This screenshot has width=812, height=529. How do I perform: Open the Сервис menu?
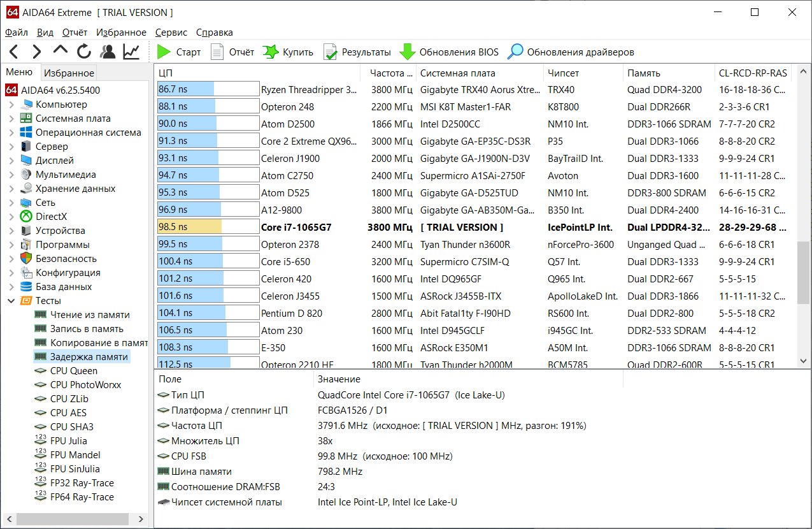(x=171, y=33)
